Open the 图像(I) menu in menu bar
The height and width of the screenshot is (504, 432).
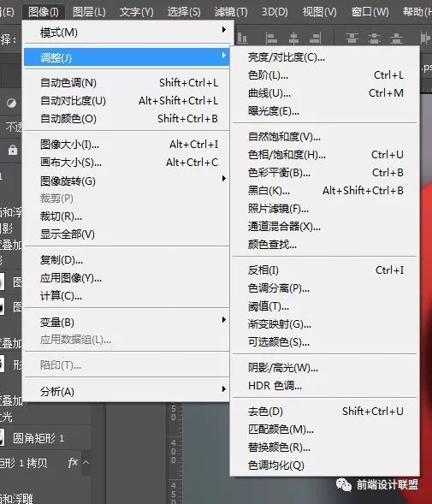[44, 12]
